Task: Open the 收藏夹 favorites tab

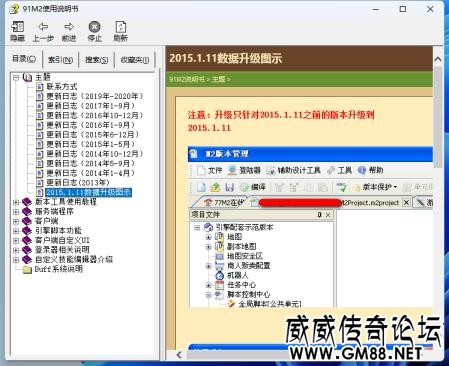Action: tap(135, 60)
